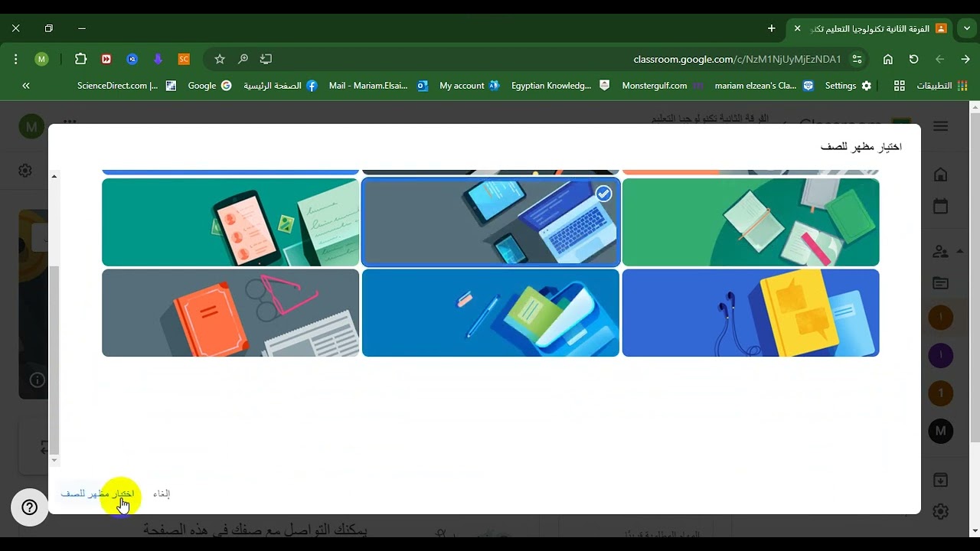
Task: Select the teal phone and notes theme
Action: (230, 222)
